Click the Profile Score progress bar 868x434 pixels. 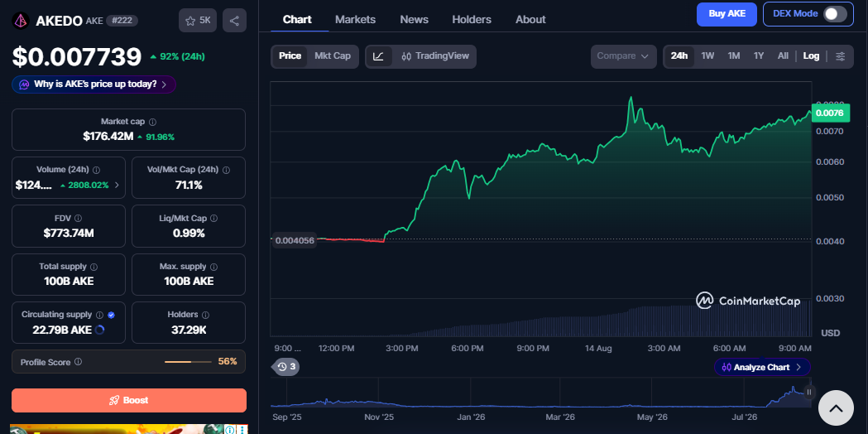point(188,362)
